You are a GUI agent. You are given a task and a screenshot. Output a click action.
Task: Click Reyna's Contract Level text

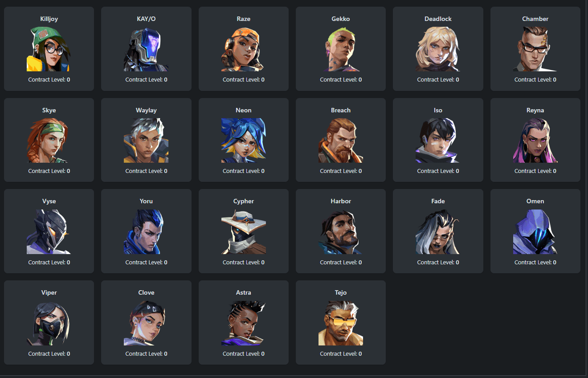coord(535,171)
